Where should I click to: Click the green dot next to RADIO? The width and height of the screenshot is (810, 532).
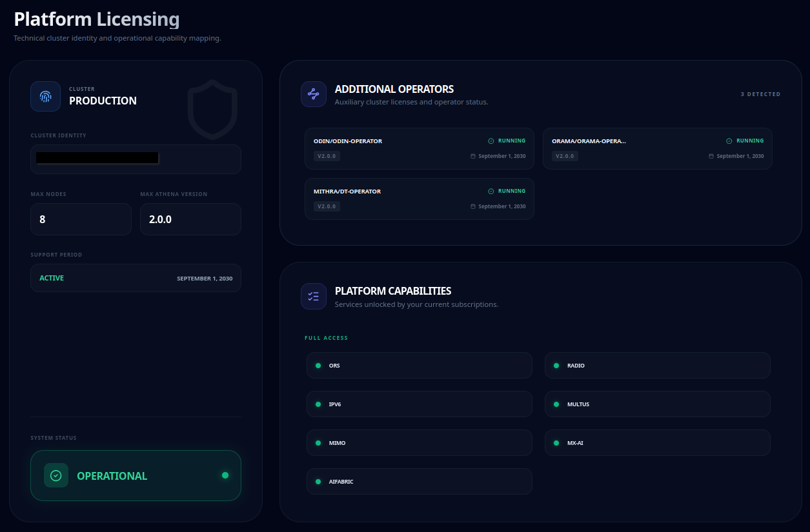click(x=556, y=366)
